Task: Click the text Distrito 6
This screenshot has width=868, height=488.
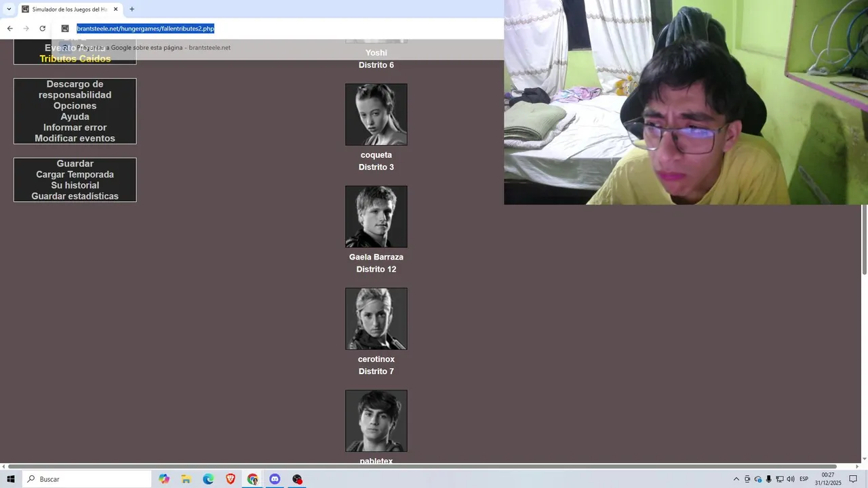Action: [x=376, y=65]
